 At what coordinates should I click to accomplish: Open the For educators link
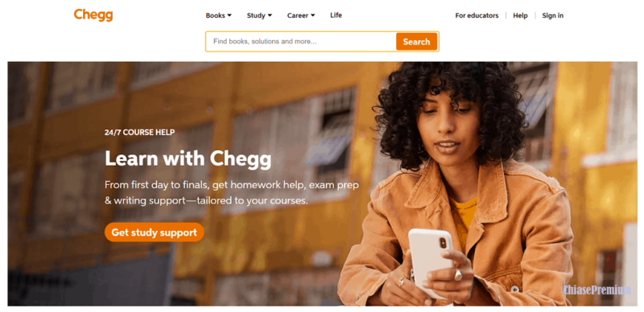pyautogui.click(x=477, y=15)
